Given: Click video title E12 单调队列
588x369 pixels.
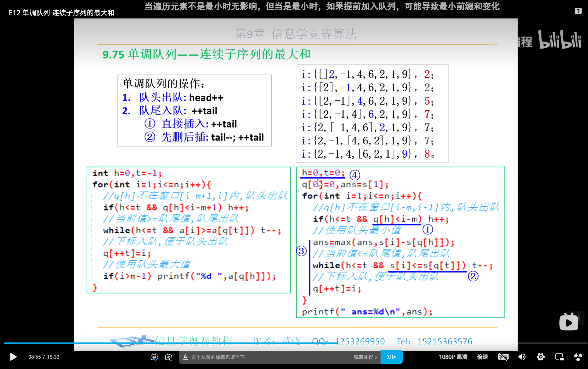Looking at the screenshot, I should (x=61, y=13).
